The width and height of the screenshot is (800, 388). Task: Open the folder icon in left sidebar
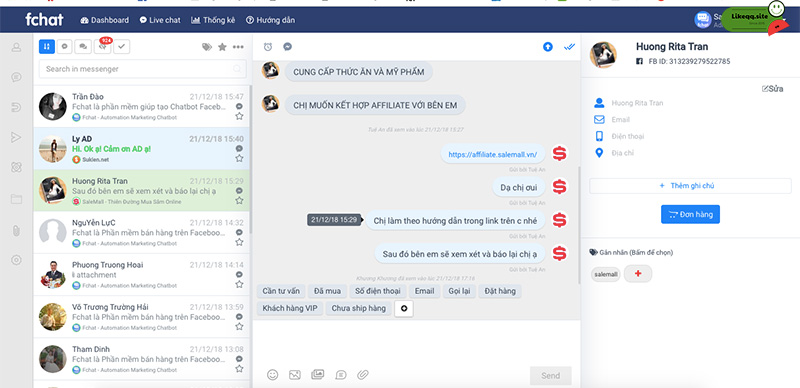[16, 199]
